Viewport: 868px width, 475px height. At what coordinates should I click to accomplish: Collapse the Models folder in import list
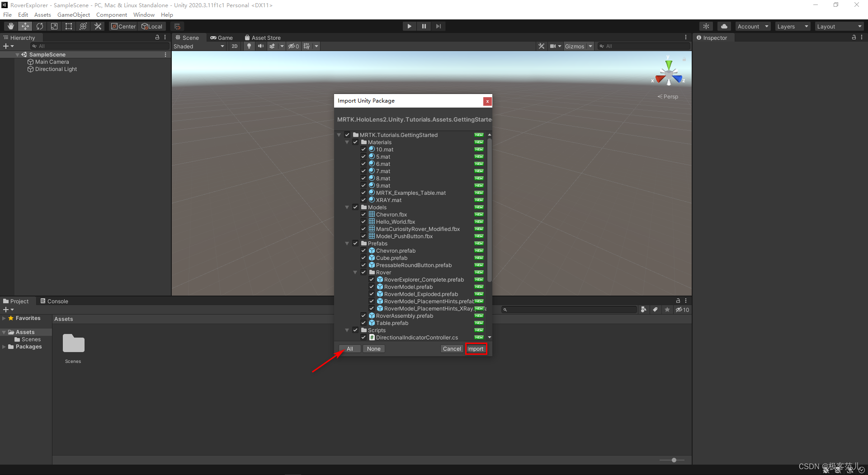[x=347, y=207]
